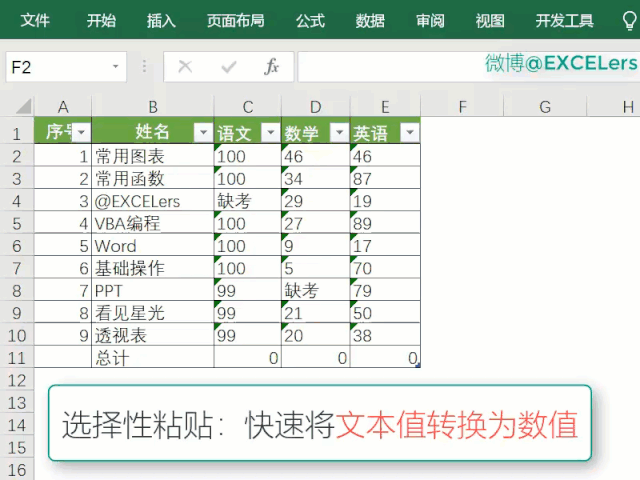Click the 语文 score 100 for 常用图表
The width and height of the screenshot is (640, 480).
click(247, 156)
